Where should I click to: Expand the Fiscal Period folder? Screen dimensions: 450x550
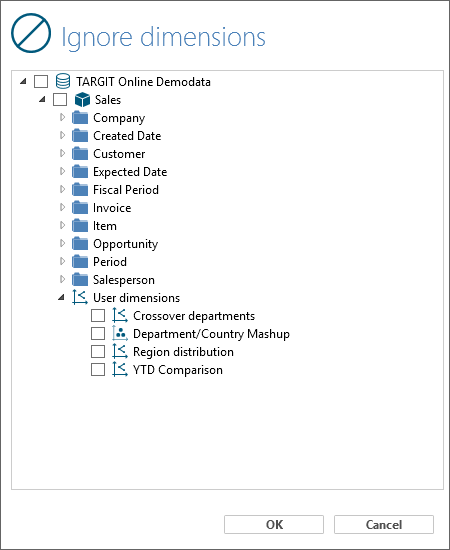pyautogui.click(x=62, y=189)
